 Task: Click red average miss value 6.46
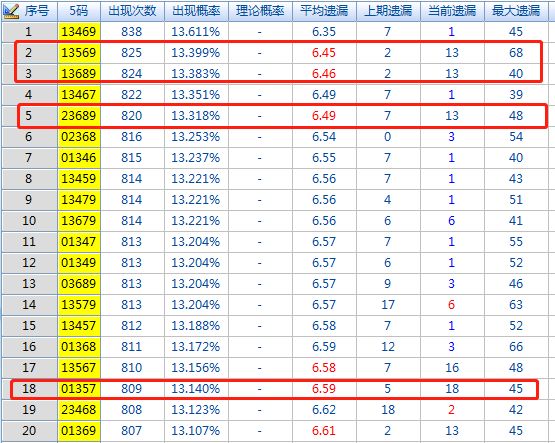pyautogui.click(x=324, y=74)
